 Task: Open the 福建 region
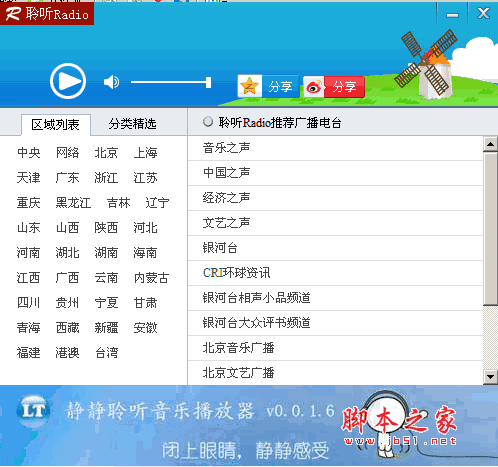click(29, 353)
